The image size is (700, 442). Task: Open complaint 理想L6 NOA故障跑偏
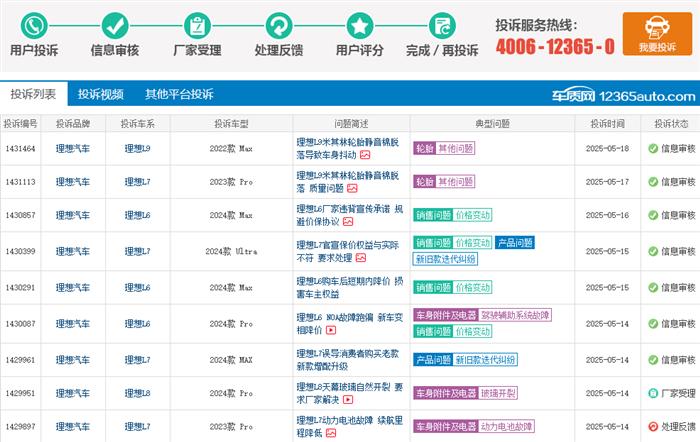tap(350, 324)
